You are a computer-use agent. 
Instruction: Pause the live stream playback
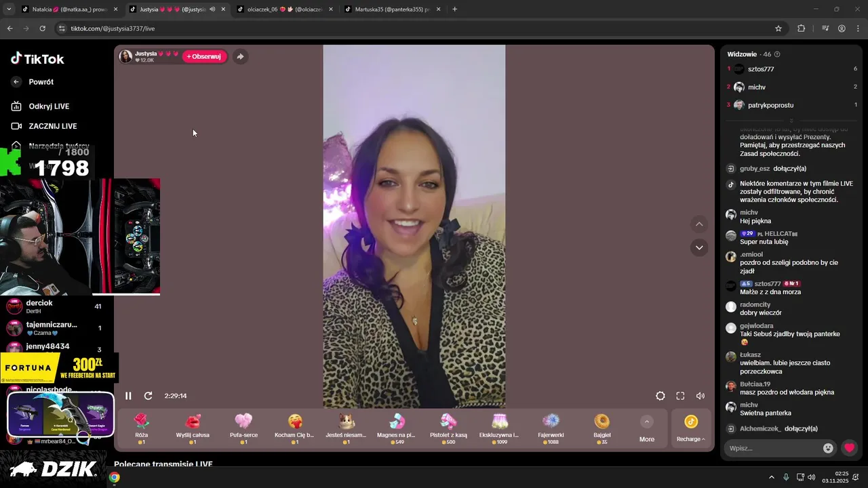(128, 396)
